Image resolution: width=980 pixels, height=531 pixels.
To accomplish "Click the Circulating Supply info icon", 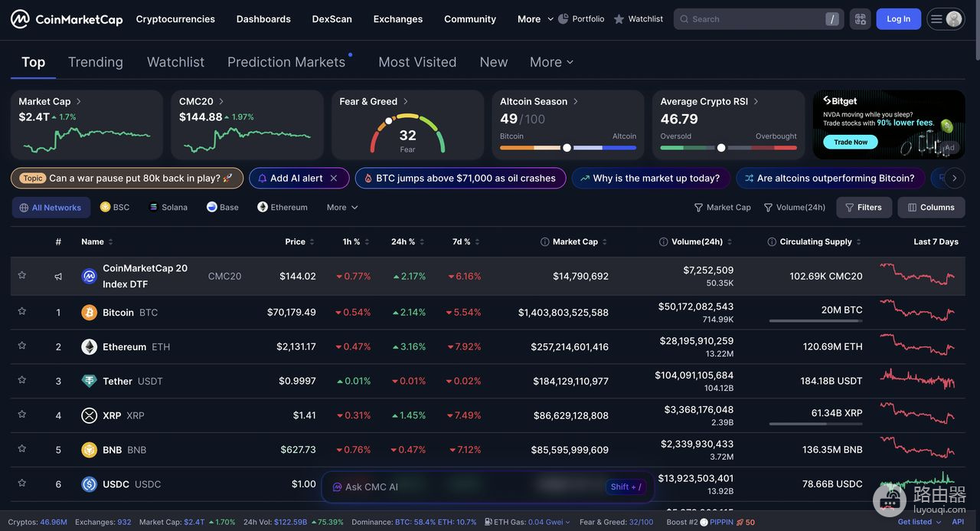I will click(772, 241).
